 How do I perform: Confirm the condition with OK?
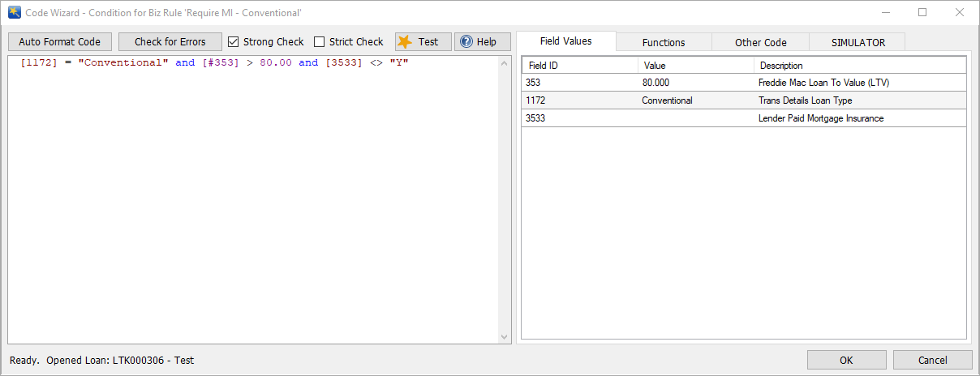click(x=846, y=360)
